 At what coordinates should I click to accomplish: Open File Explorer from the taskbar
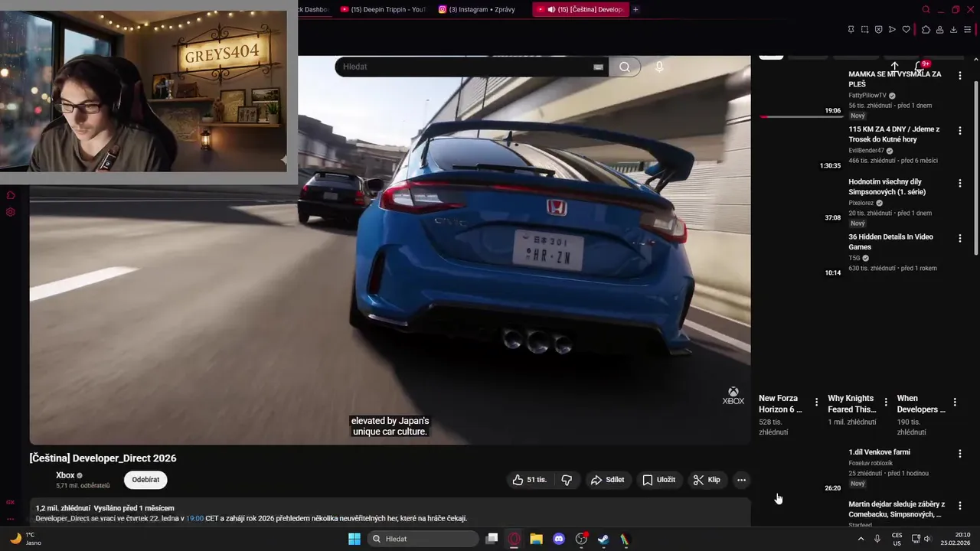coord(537,539)
